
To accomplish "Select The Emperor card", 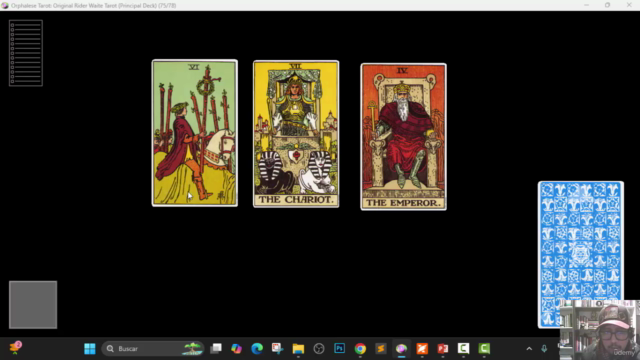I will (403, 137).
